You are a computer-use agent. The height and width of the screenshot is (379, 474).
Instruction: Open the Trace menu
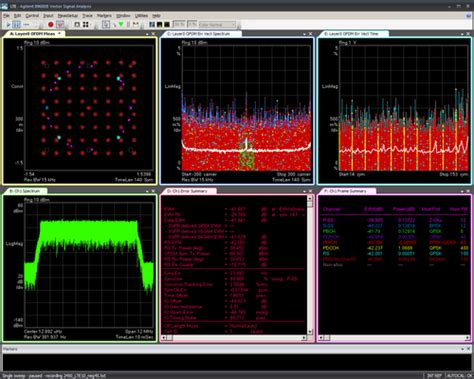click(87, 16)
